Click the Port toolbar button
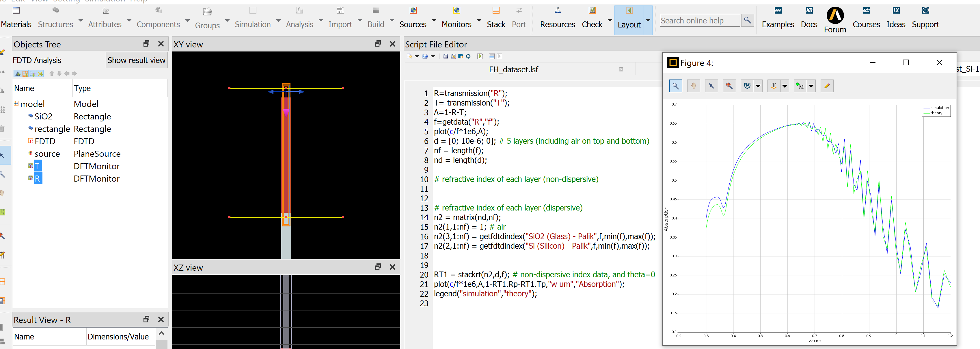Viewport: 980px width, 349px height. point(519,18)
